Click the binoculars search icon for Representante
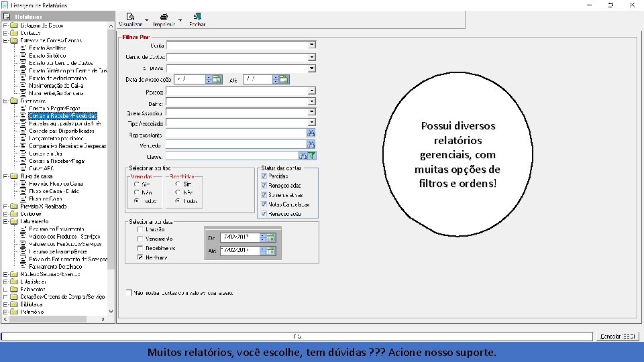This screenshot has height=362, width=644. [311, 133]
